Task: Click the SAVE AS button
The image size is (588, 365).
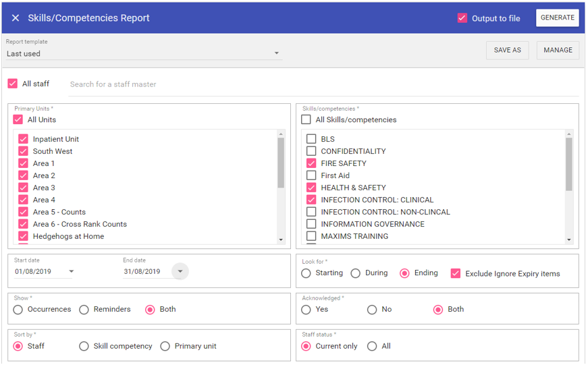Action: [507, 50]
